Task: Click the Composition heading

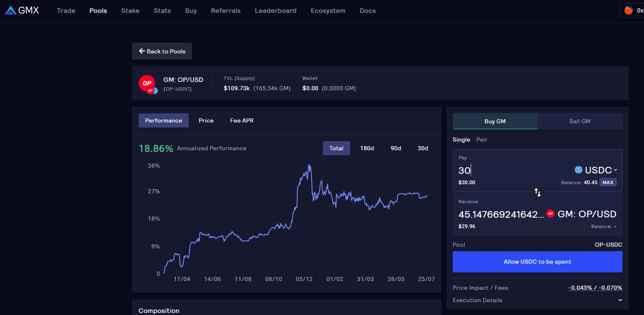Action: pos(159,310)
